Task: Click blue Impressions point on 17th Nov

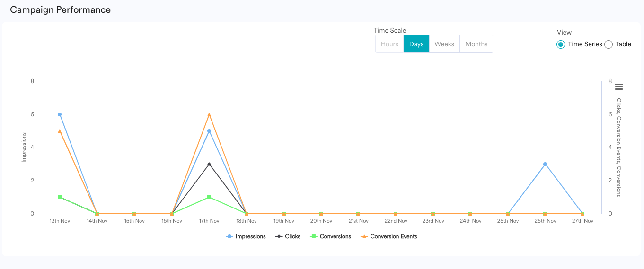Action: coord(209,131)
